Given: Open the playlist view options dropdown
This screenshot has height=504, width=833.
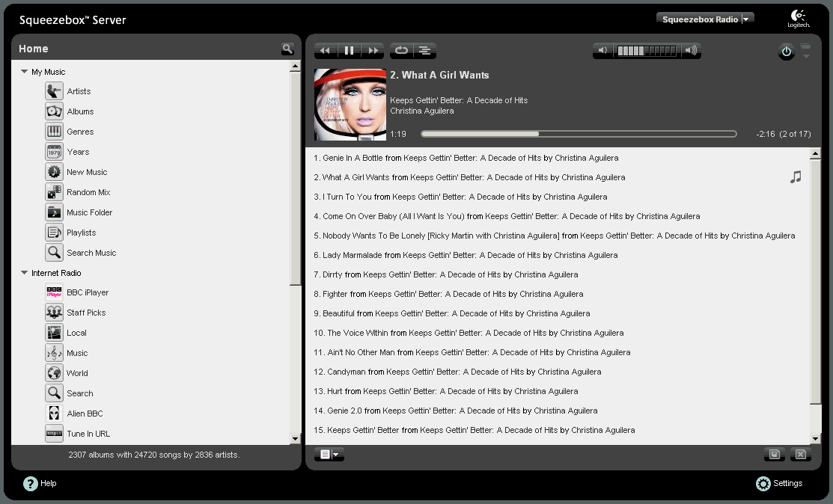Looking at the screenshot, I should tap(329, 455).
